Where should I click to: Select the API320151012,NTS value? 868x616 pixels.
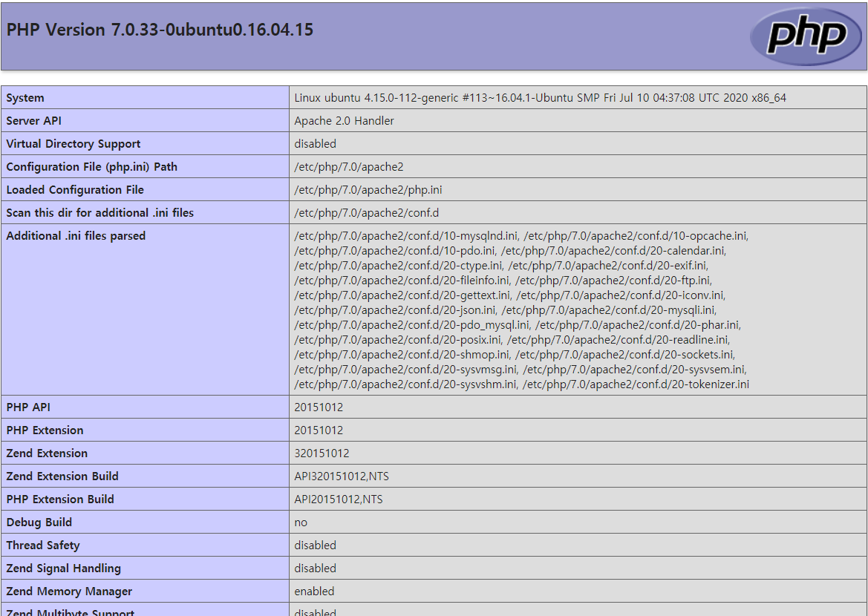pos(342,476)
